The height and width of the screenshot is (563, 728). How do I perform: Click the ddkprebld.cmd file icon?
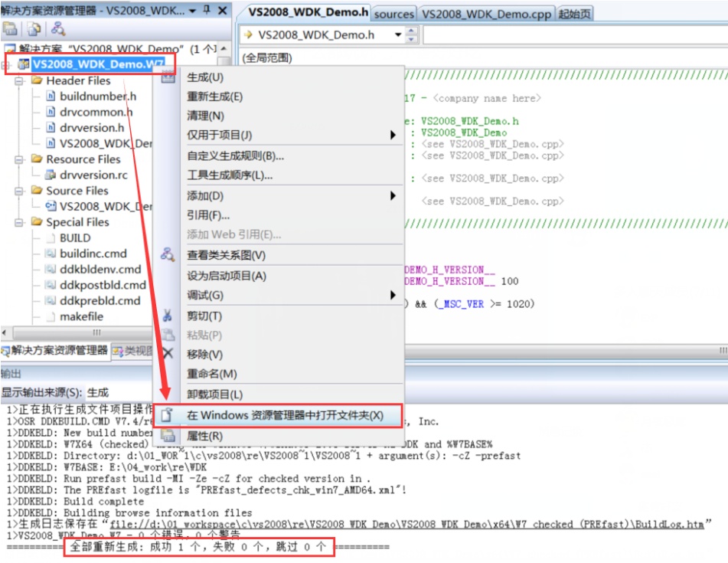tap(51, 300)
